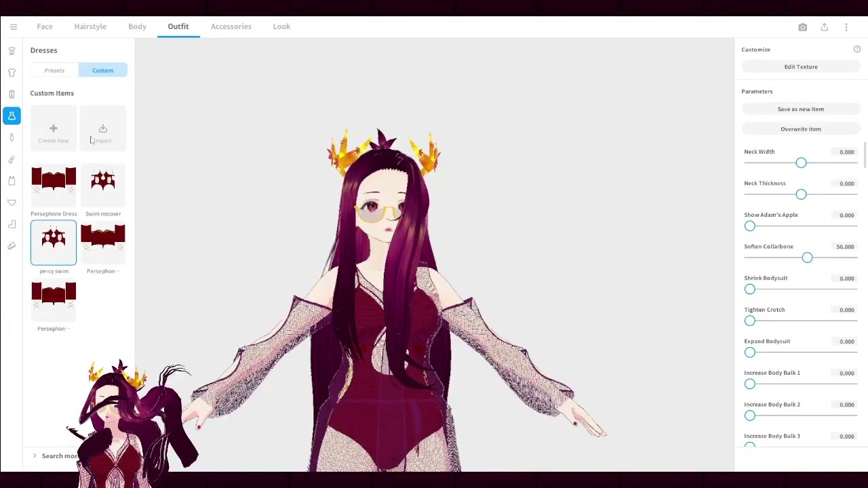The width and height of the screenshot is (868, 488).
Task: Select the neck accessory category icon
Action: 12,138
